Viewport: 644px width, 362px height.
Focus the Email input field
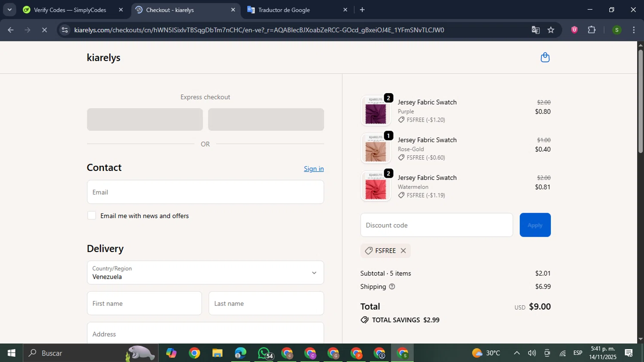(x=205, y=192)
